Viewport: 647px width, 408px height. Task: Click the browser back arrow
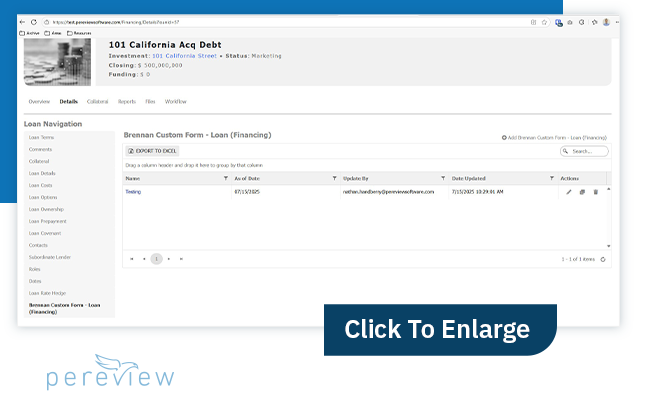[22, 22]
